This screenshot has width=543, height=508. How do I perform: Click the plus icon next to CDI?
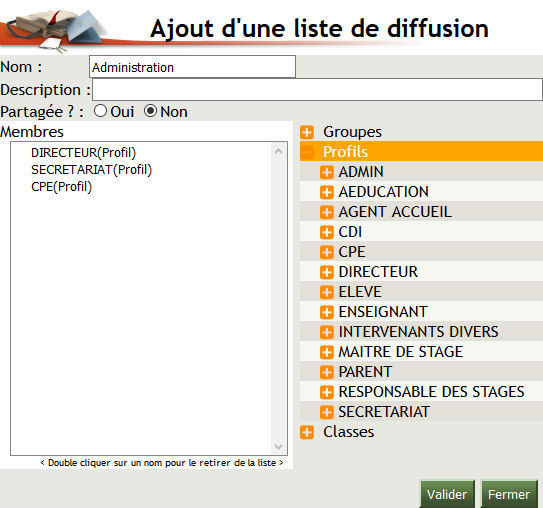327,232
